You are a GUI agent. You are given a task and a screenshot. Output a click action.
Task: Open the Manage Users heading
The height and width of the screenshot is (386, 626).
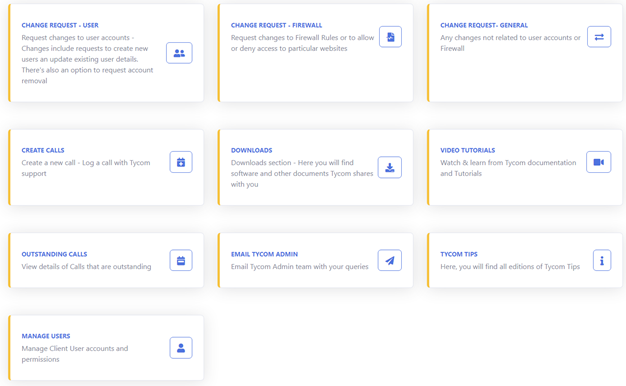(x=46, y=336)
